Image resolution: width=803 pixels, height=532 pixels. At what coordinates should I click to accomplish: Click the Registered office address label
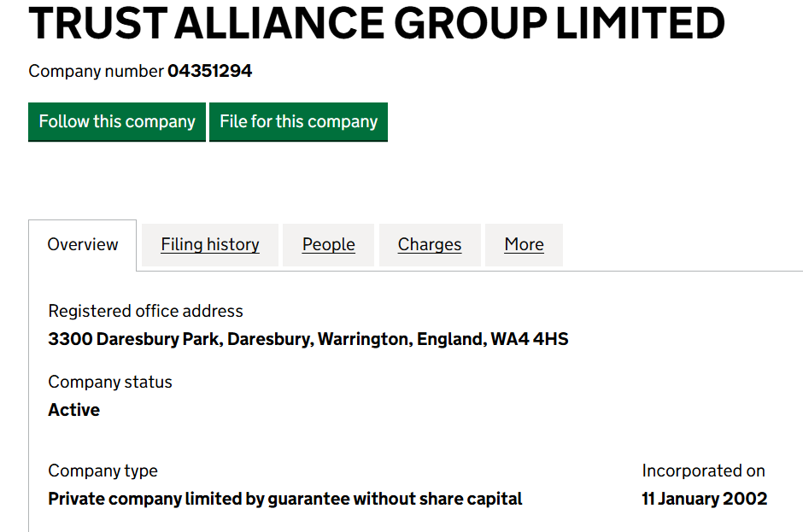[145, 311]
